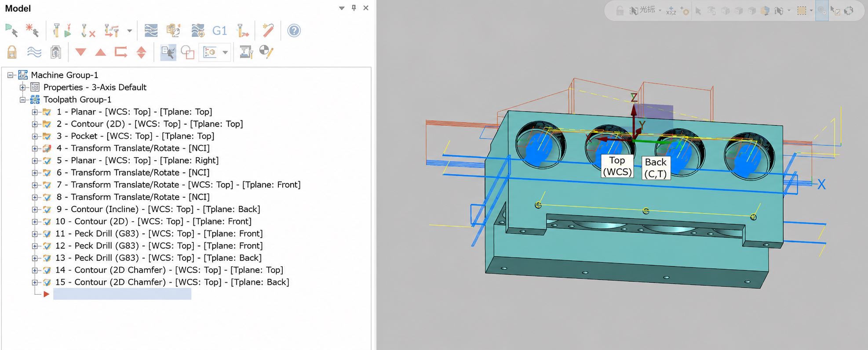
Task: Toggle locking on selected operations
Action: [12, 52]
